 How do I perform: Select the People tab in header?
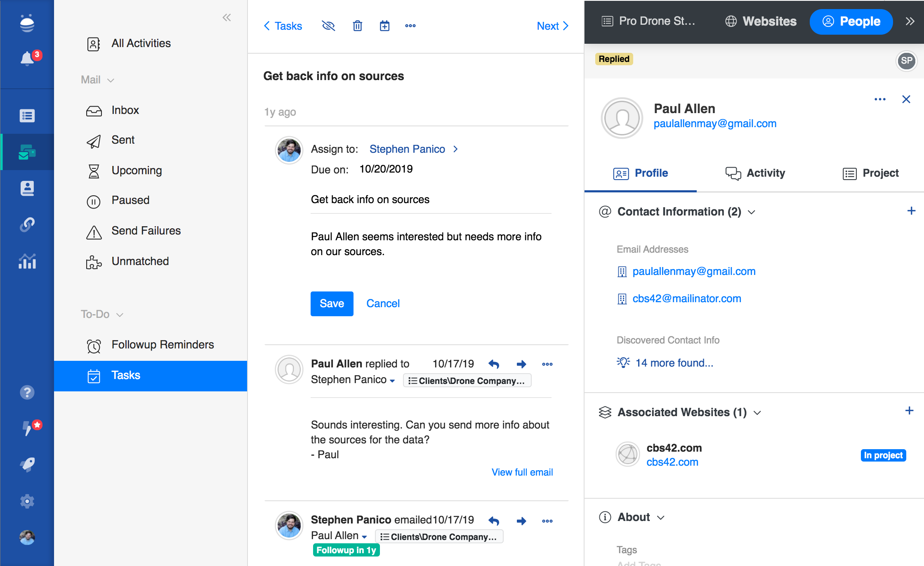tap(851, 21)
